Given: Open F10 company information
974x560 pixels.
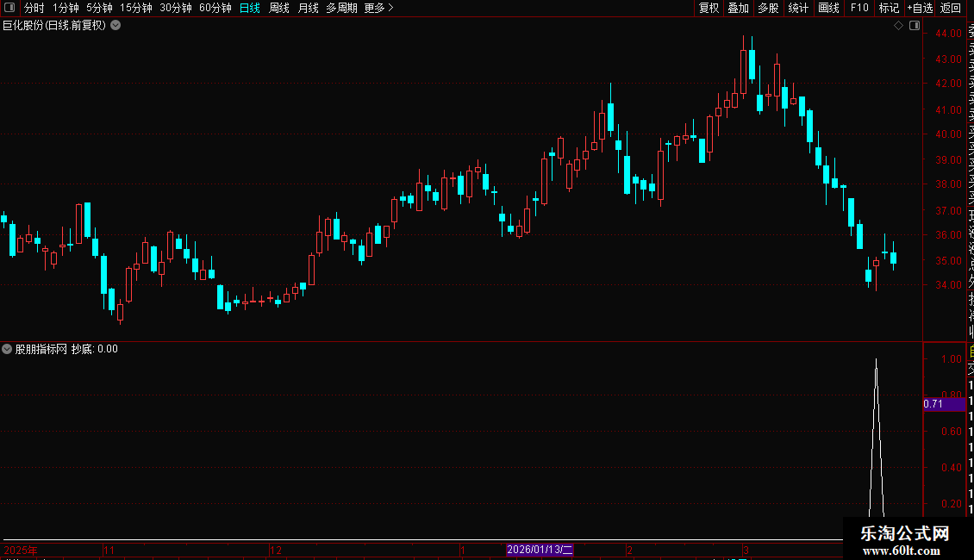Looking at the screenshot, I should (x=859, y=8).
